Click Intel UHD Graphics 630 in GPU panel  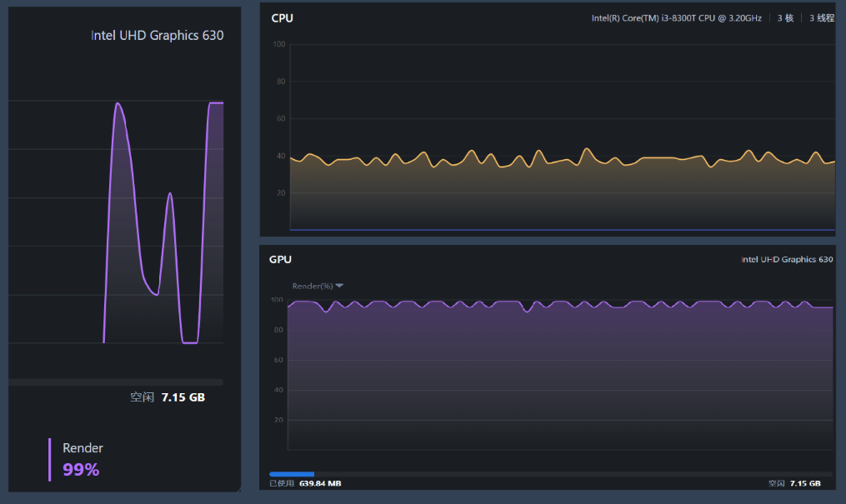click(786, 260)
